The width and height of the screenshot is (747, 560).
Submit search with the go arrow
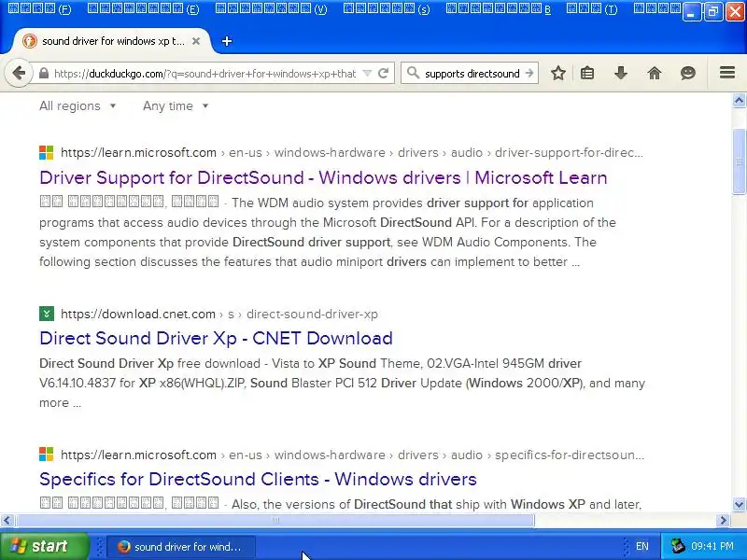[x=529, y=74]
